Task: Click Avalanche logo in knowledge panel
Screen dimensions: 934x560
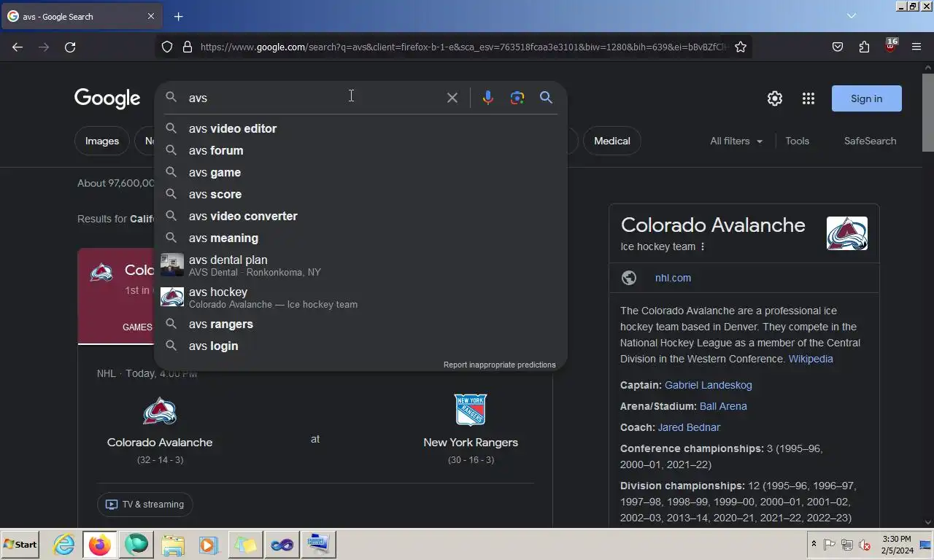Action: 847,233
